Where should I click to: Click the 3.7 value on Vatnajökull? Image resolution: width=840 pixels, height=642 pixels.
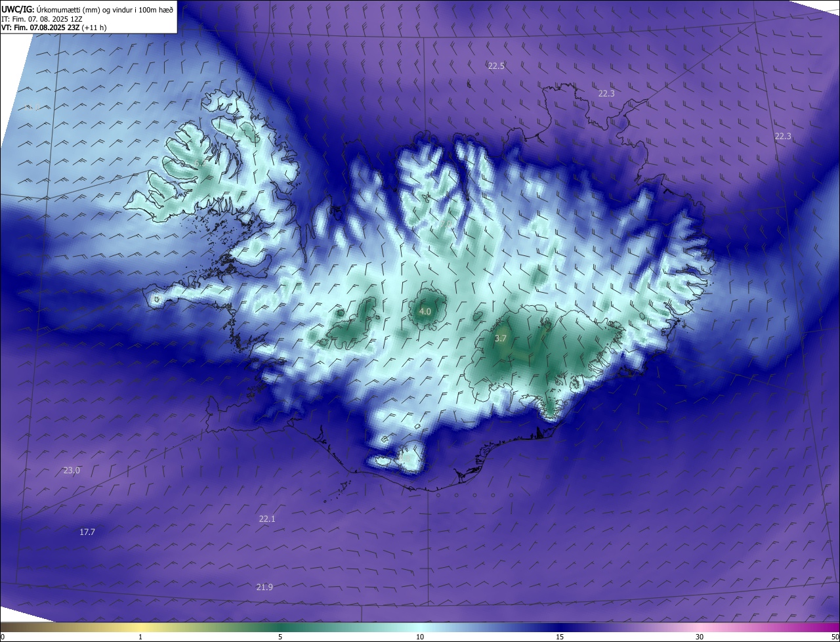pyautogui.click(x=501, y=338)
